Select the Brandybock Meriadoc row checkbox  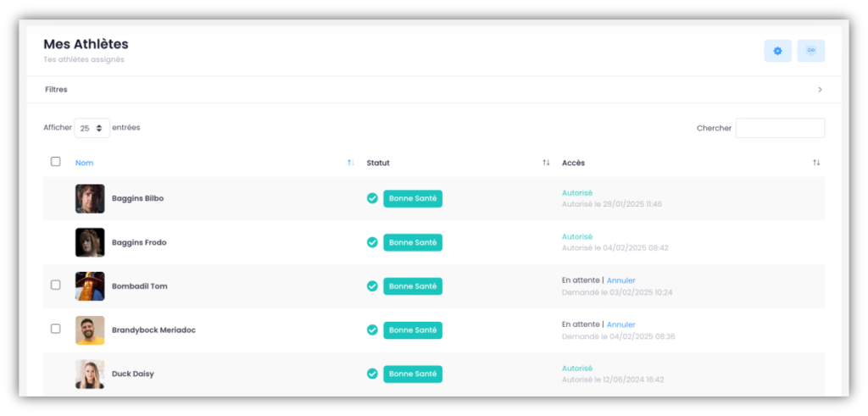pos(56,329)
